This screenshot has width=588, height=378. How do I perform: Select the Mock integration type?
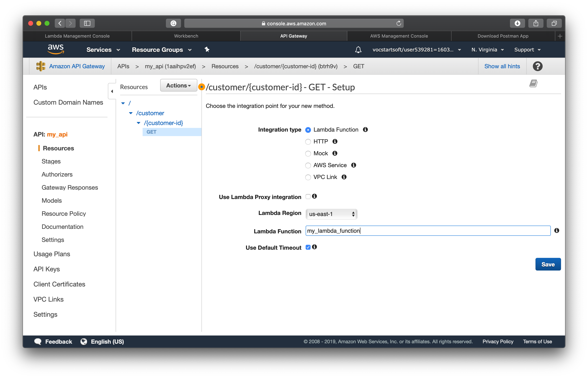(x=308, y=154)
